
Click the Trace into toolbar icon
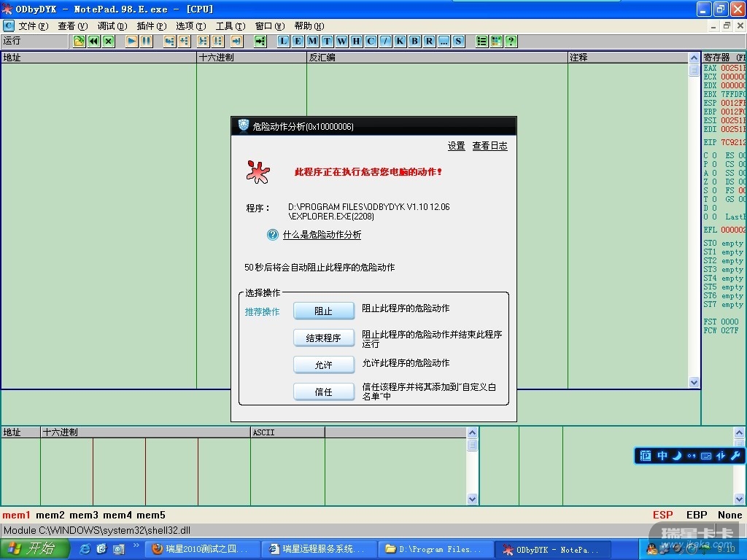pyautogui.click(x=203, y=42)
